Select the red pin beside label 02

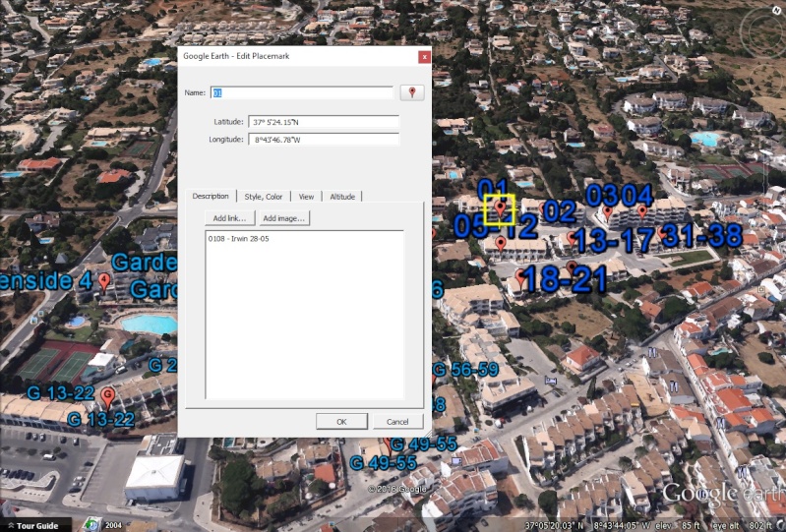click(x=541, y=207)
